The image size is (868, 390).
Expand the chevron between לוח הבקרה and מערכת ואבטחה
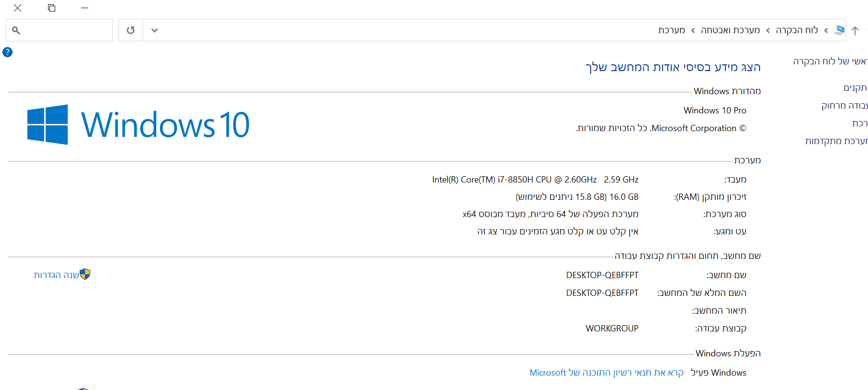click(x=768, y=31)
